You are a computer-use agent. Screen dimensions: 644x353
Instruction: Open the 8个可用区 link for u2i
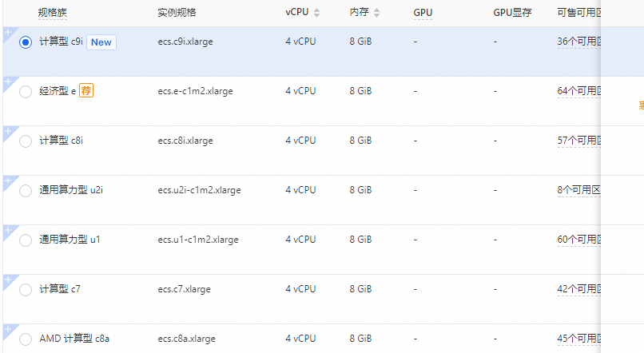[x=578, y=190]
